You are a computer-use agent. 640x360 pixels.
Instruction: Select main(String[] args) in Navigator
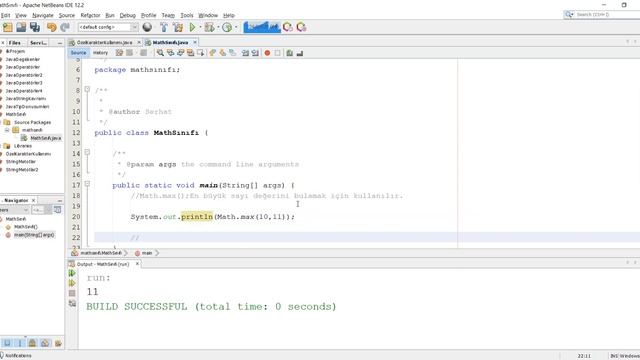click(34, 235)
